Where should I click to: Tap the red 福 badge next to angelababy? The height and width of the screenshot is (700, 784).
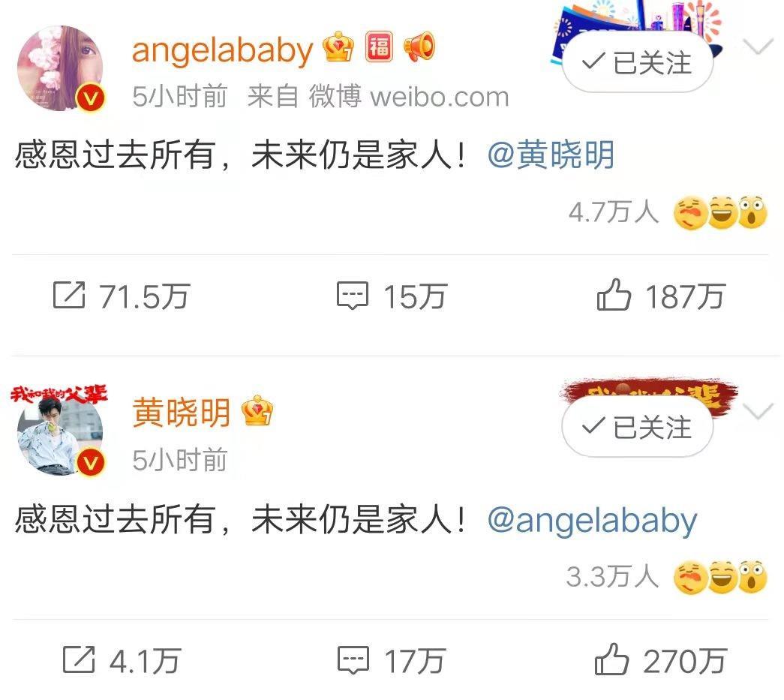pyautogui.click(x=379, y=47)
